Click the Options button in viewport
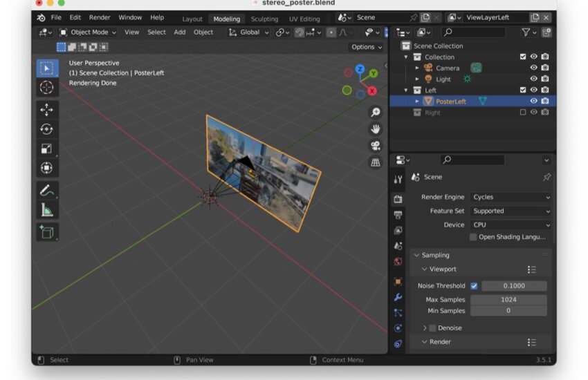The width and height of the screenshot is (588, 380). 366,47
